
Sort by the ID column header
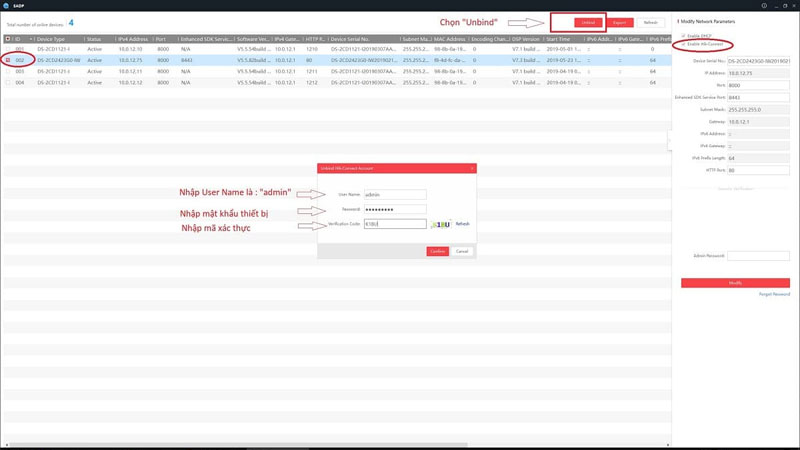coord(18,39)
